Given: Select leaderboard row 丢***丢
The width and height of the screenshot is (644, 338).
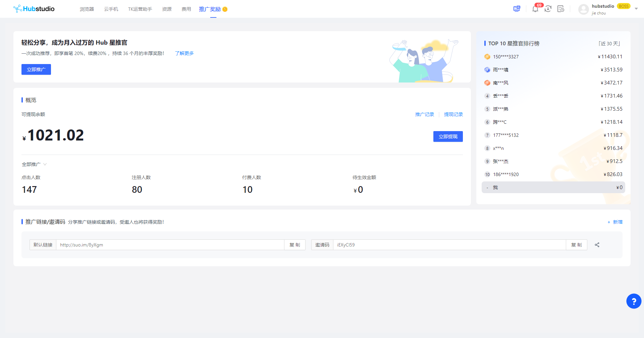Looking at the screenshot, I should tap(553, 96).
